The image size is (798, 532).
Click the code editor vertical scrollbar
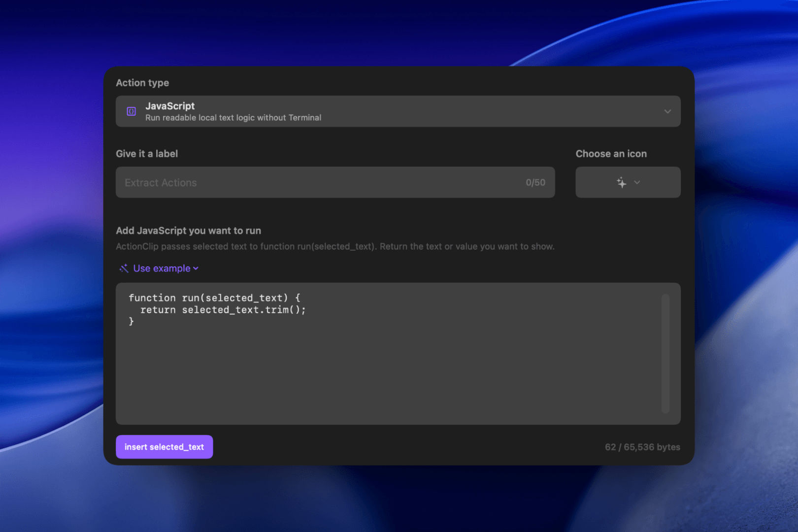tap(665, 353)
